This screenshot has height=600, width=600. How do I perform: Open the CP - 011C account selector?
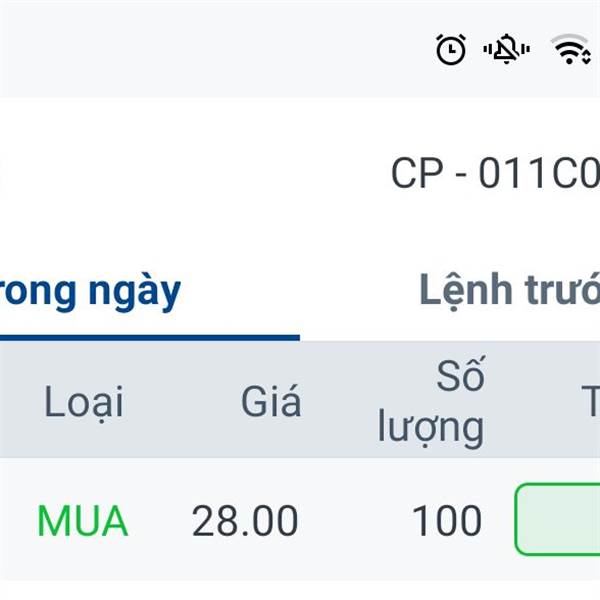tap(495, 173)
